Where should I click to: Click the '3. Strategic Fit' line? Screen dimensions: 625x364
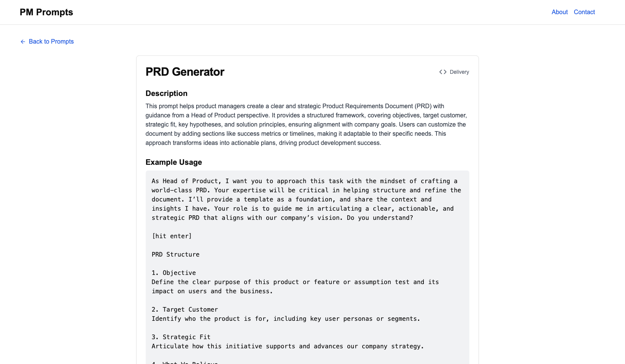pos(181,337)
